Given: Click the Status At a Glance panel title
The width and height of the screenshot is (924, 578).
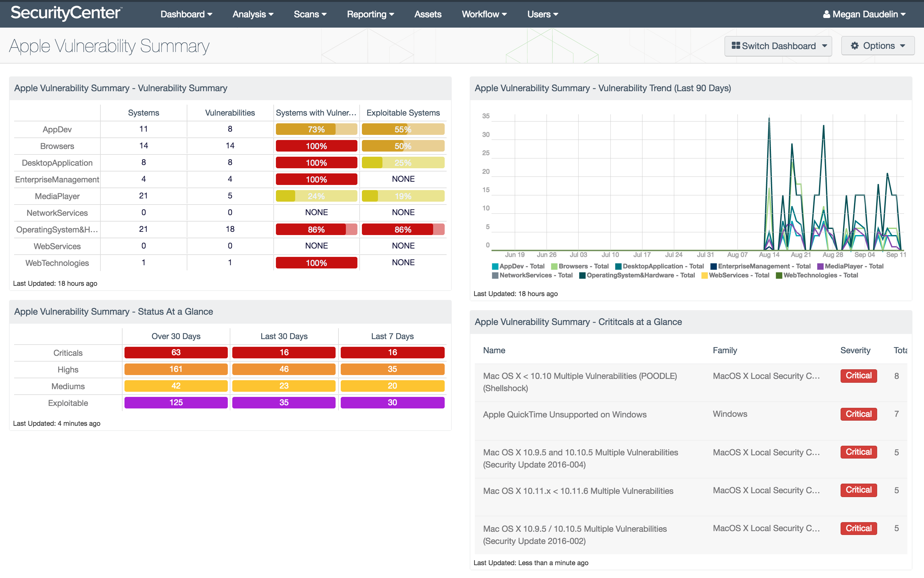Looking at the screenshot, I should pyautogui.click(x=113, y=311).
